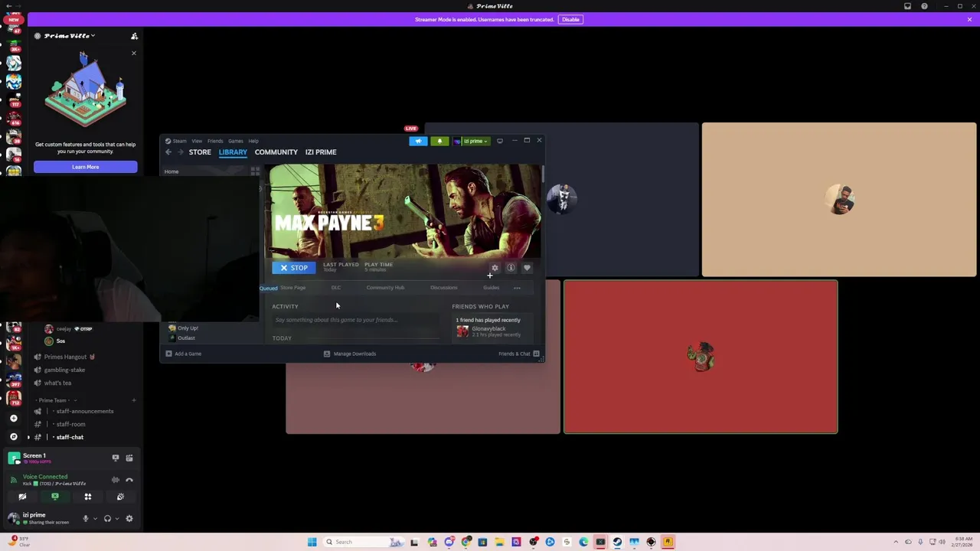
Task: Open the Steam menu in menu bar
Action: point(179,141)
